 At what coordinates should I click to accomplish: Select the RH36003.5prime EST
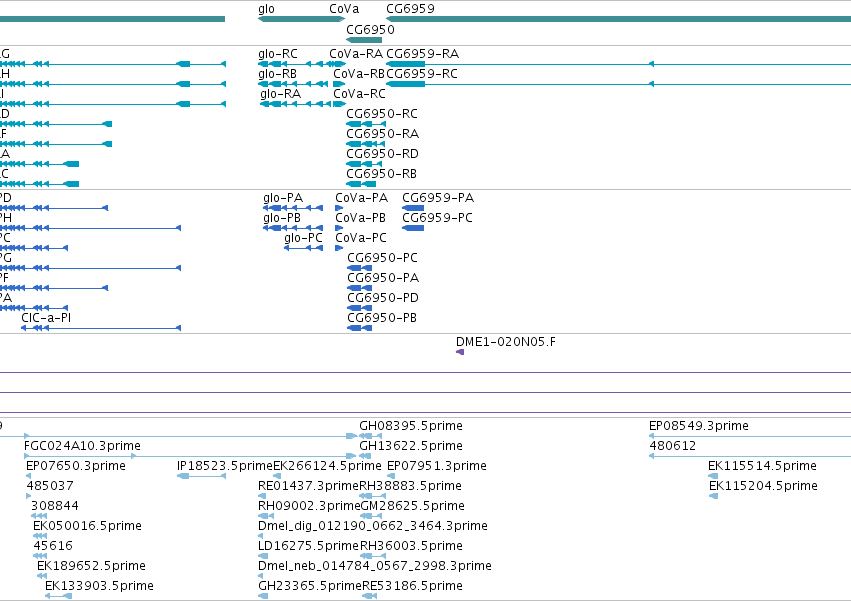tap(373, 556)
